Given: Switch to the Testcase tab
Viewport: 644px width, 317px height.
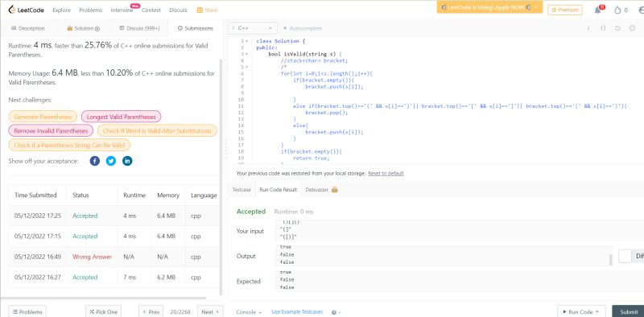Looking at the screenshot, I should (x=242, y=190).
